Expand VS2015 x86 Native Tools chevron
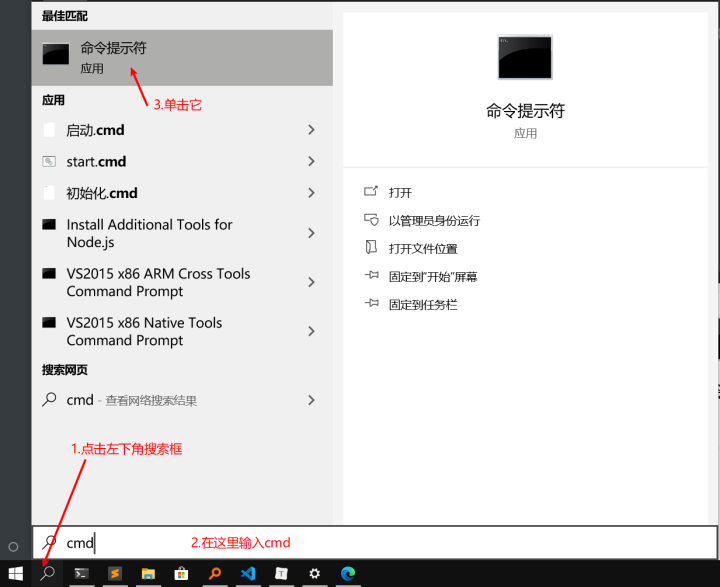 click(311, 331)
